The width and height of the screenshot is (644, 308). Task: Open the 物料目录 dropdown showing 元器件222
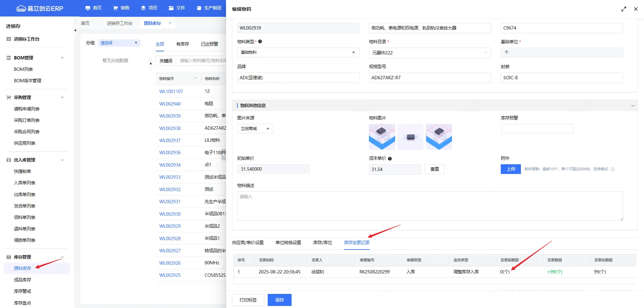click(x=429, y=53)
